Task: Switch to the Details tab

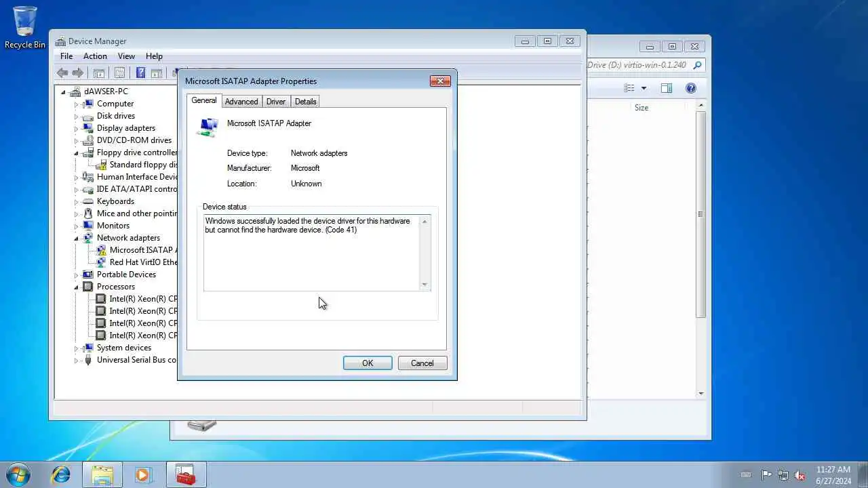Action: pyautogui.click(x=305, y=102)
